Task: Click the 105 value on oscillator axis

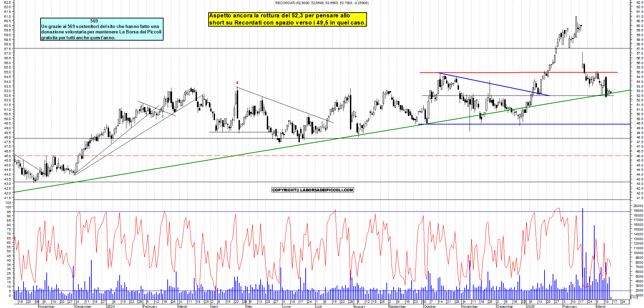Action: coord(7,203)
